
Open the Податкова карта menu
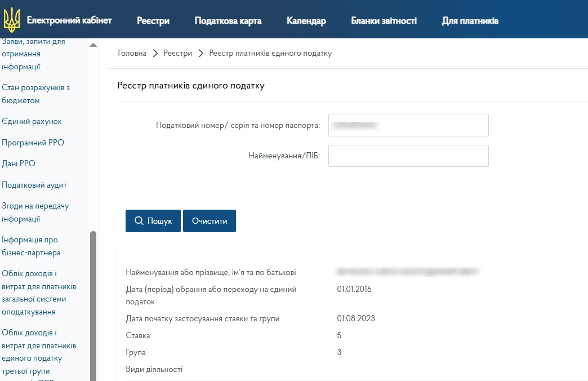pyautogui.click(x=228, y=21)
